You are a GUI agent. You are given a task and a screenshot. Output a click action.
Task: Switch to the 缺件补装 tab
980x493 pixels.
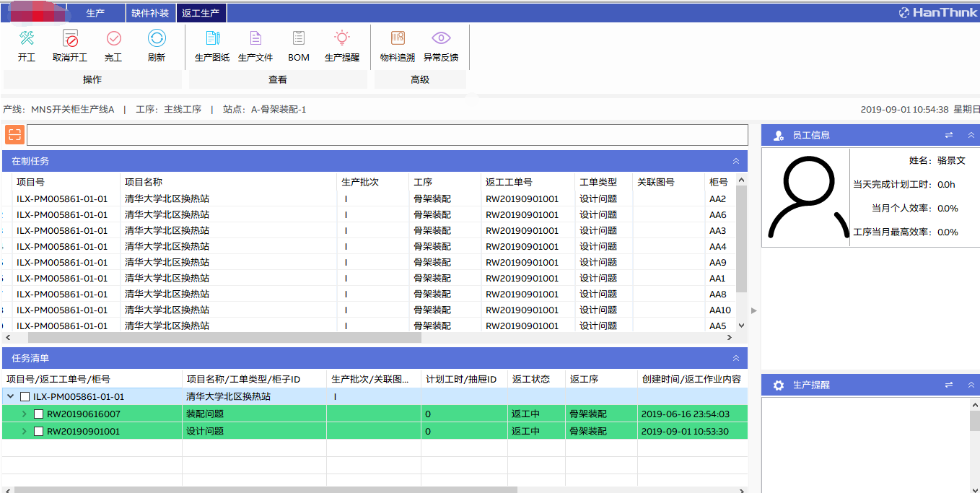pos(150,13)
